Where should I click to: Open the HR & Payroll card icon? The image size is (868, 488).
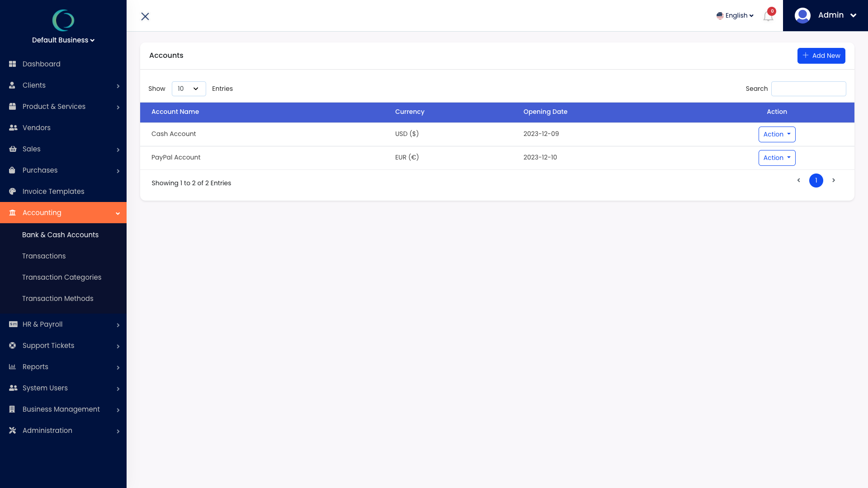(13, 324)
